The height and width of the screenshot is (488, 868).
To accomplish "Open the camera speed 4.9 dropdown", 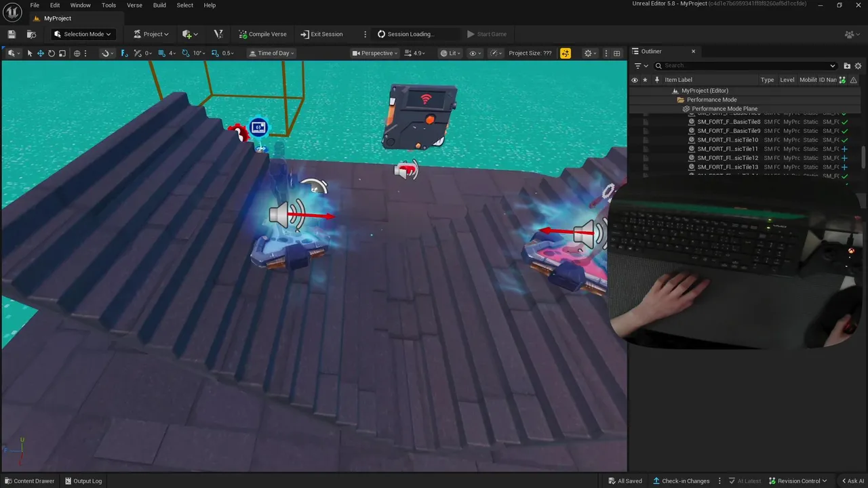I will tap(414, 53).
